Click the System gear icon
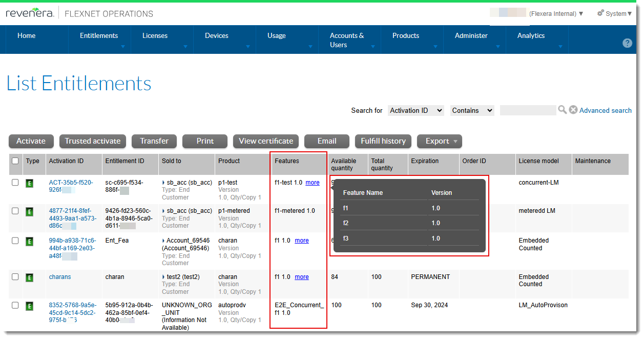Screen dimensions: 644x339 click(600, 13)
